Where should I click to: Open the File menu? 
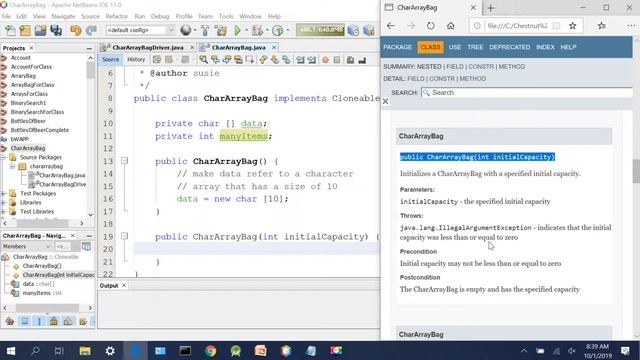(x=7, y=16)
